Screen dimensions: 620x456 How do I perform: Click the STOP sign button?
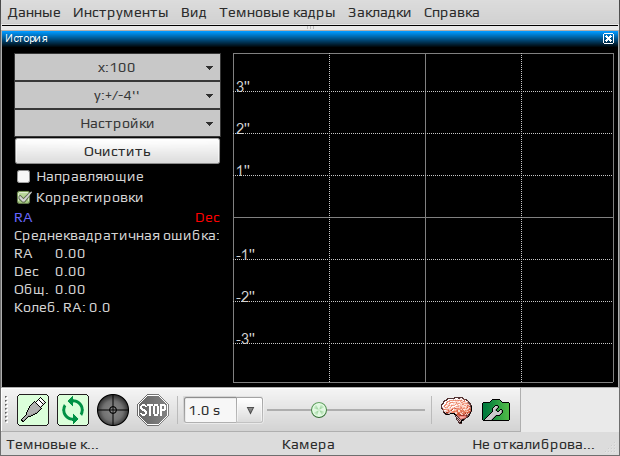point(153,410)
